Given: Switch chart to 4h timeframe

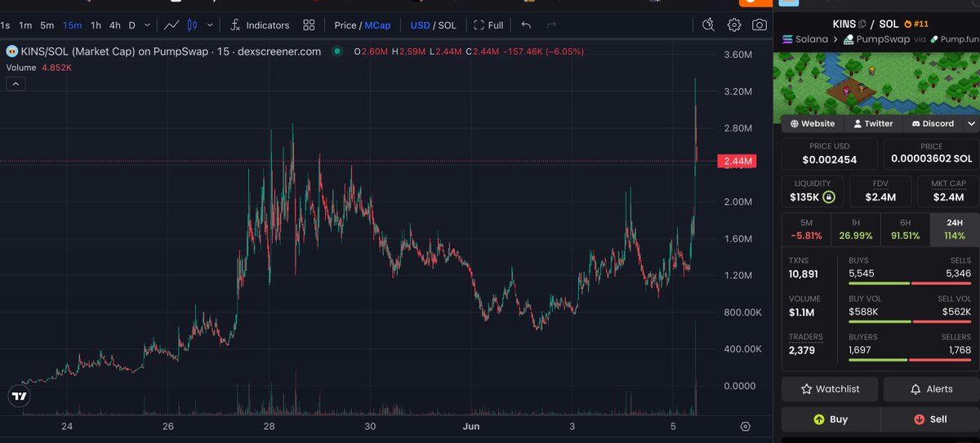Looking at the screenshot, I should tap(115, 25).
